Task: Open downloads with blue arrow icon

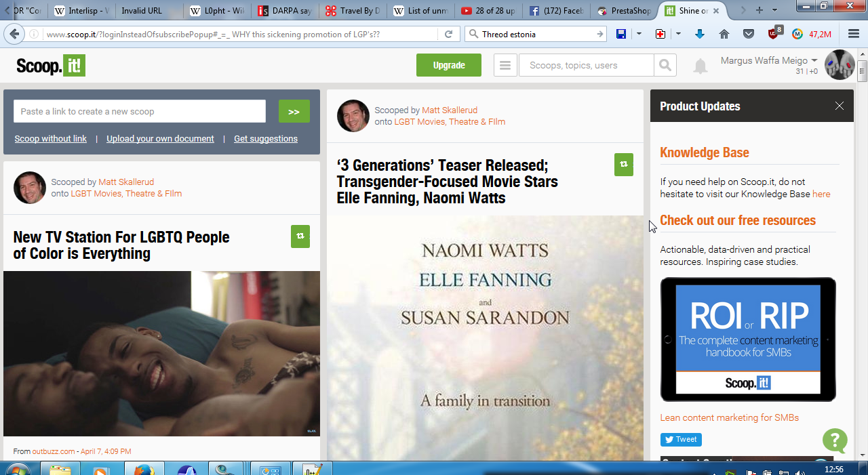Action: (700, 34)
